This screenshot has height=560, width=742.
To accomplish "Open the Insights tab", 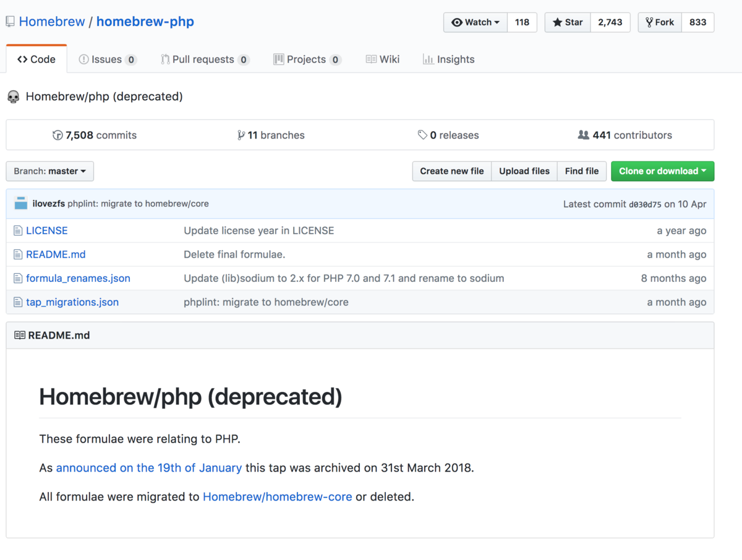I will (x=449, y=59).
